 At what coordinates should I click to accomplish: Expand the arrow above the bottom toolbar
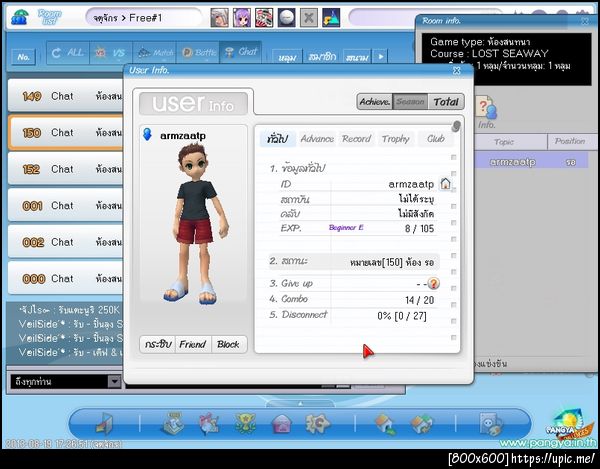300,404
